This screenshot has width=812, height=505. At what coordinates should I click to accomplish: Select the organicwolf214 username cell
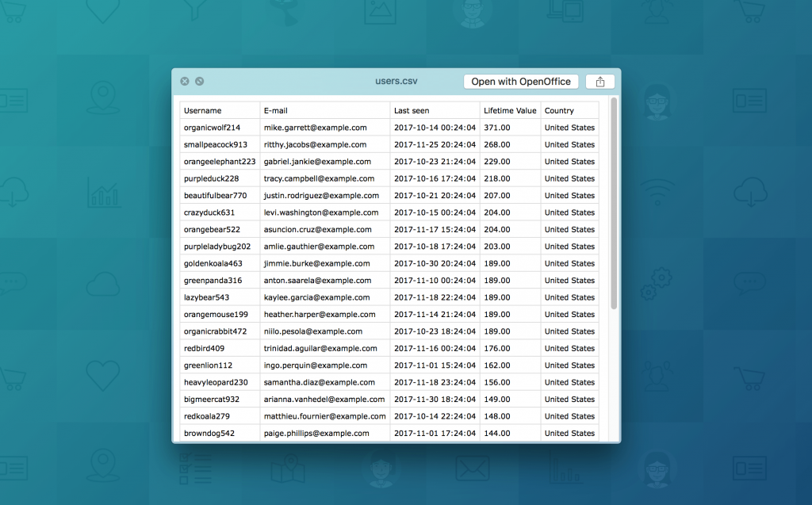[212, 128]
